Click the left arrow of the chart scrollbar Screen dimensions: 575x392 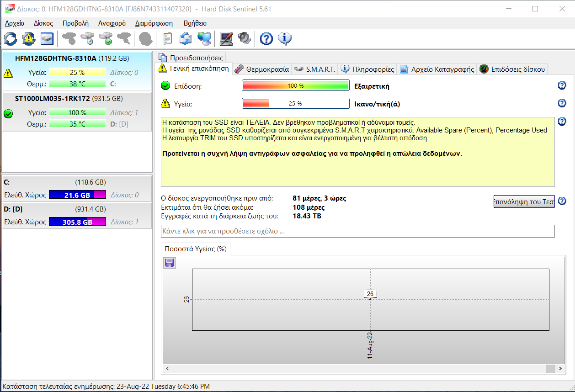167,368
